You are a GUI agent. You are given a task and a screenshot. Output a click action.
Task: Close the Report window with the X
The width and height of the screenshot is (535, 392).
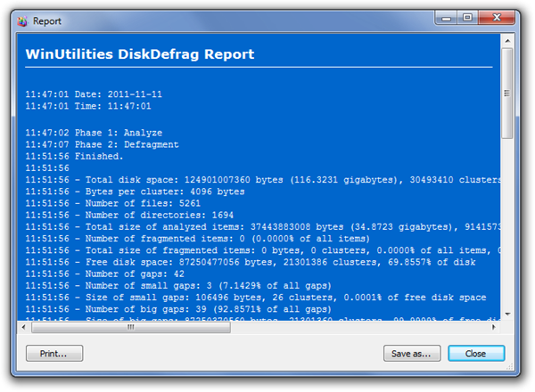pos(497,18)
